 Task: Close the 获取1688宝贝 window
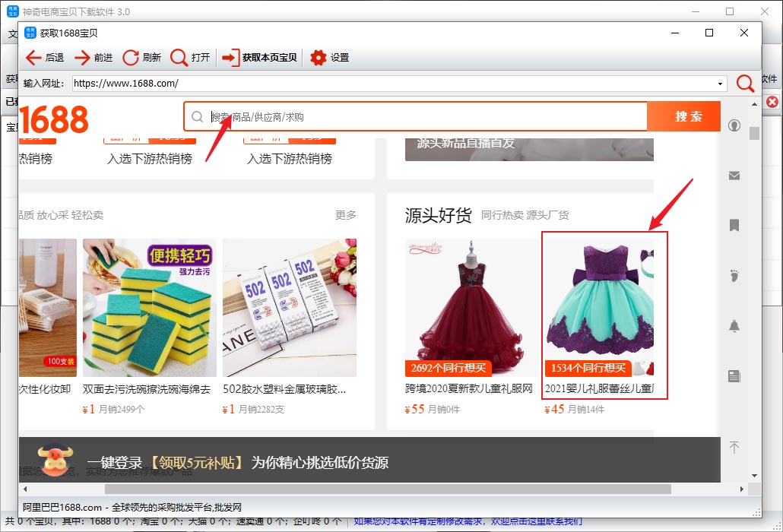743,33
